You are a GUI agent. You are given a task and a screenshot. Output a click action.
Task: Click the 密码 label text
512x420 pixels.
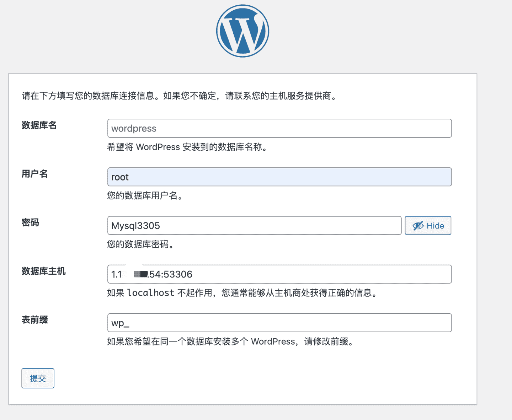point(30,223)
